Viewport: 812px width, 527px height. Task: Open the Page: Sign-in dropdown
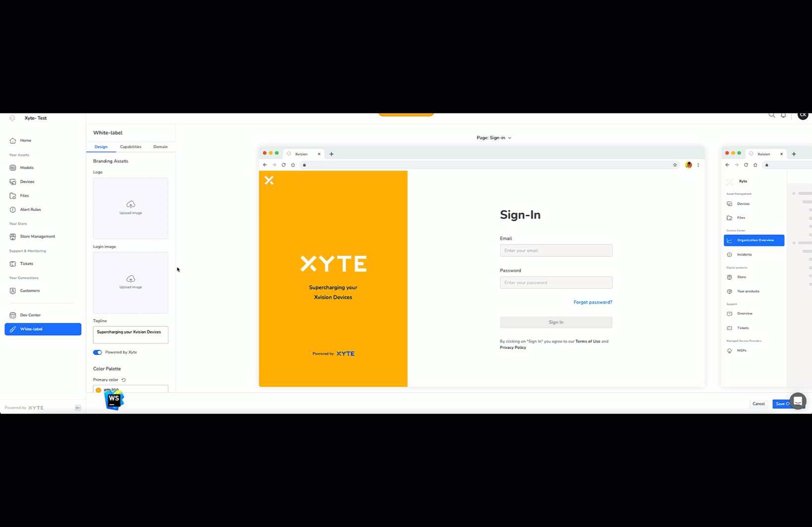494,138
